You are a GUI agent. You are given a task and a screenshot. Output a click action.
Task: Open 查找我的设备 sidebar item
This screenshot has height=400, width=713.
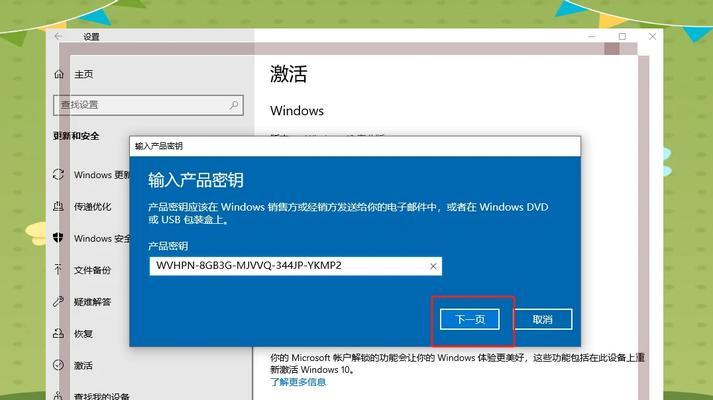click(x=101, y=396)
